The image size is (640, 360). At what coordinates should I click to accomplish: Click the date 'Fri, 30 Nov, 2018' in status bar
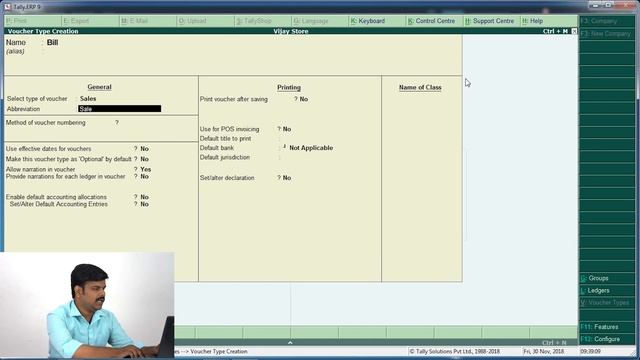543,351
